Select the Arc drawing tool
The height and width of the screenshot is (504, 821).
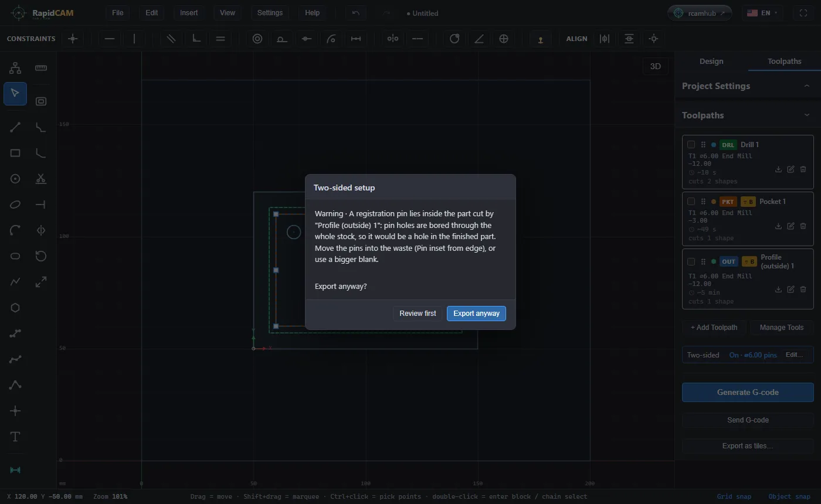tap(15, 230)
